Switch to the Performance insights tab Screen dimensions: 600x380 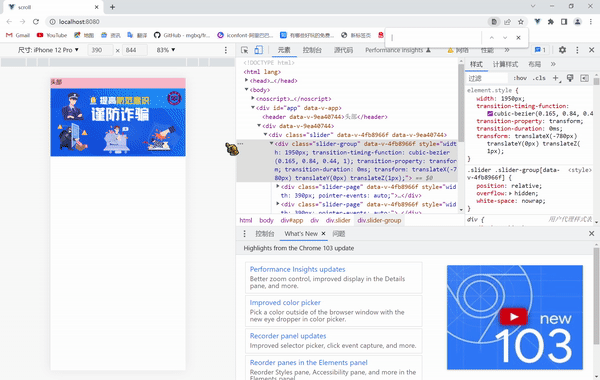click(x=398, y=50)
